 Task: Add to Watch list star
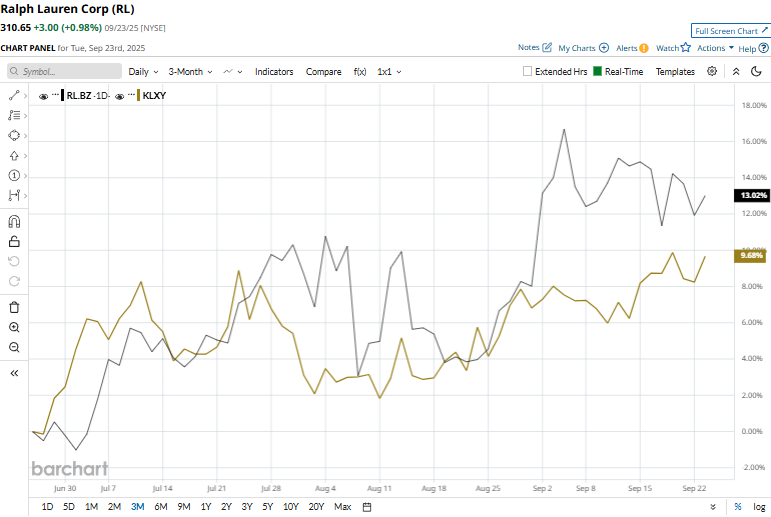point(685,47)
